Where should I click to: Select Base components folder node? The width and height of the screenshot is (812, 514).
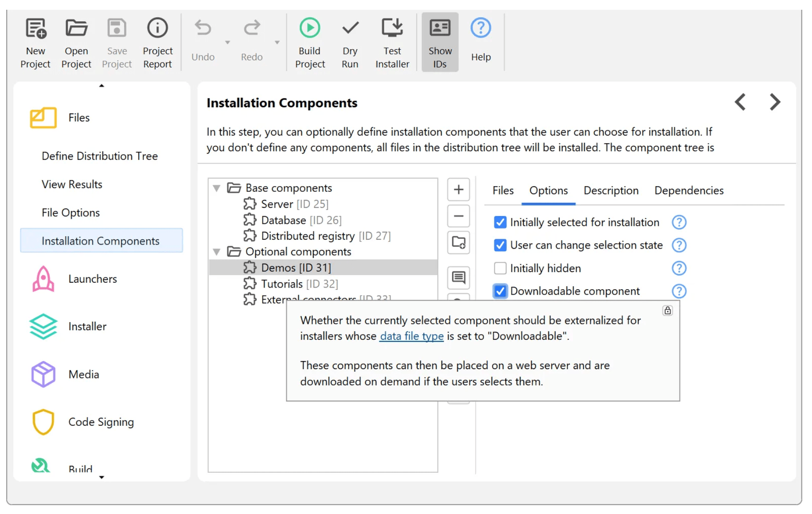288,188
